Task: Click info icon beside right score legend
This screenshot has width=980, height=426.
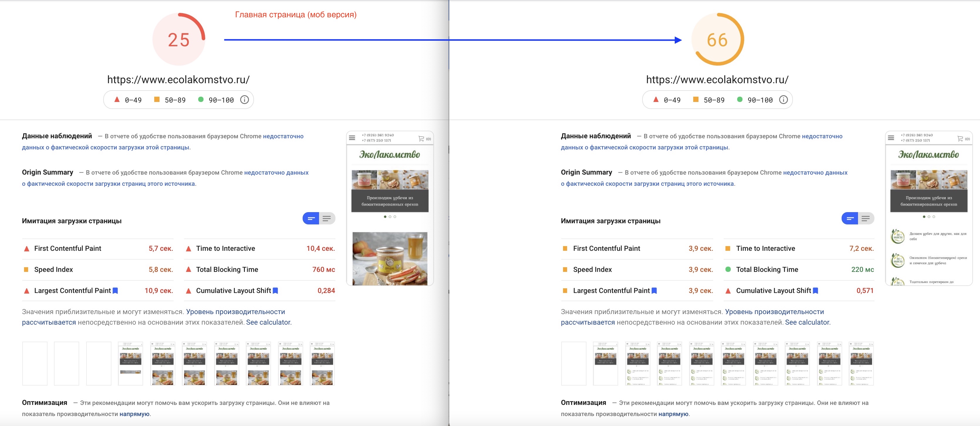Action: (x=783, y=100)
